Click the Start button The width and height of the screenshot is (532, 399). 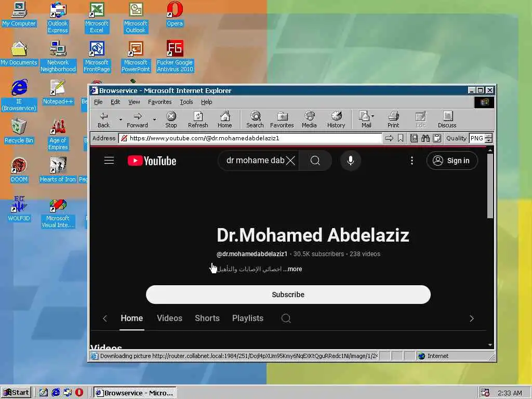[x=16, y=393]
